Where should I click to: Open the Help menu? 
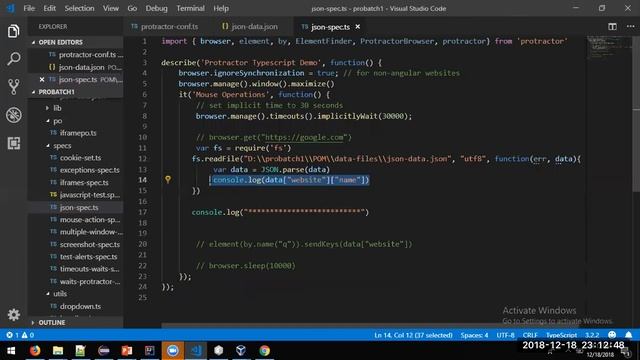221,8
